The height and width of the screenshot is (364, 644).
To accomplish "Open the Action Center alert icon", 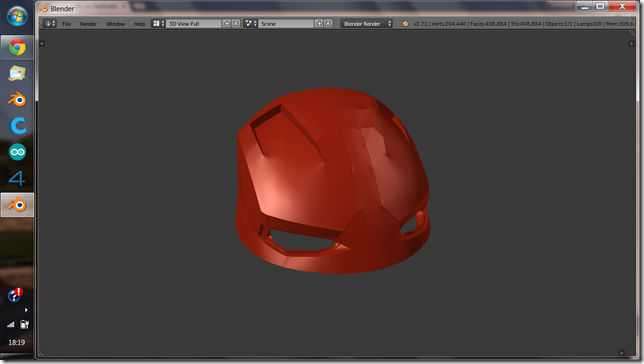I will point(16,294).
